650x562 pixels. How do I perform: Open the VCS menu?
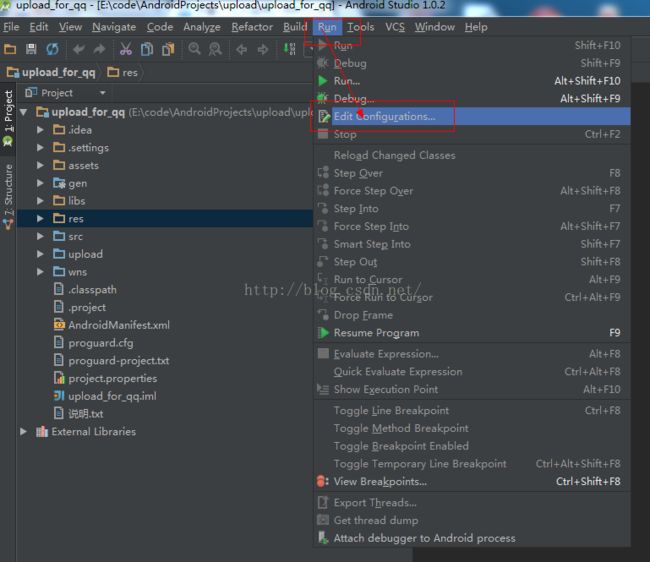[395, 27]
